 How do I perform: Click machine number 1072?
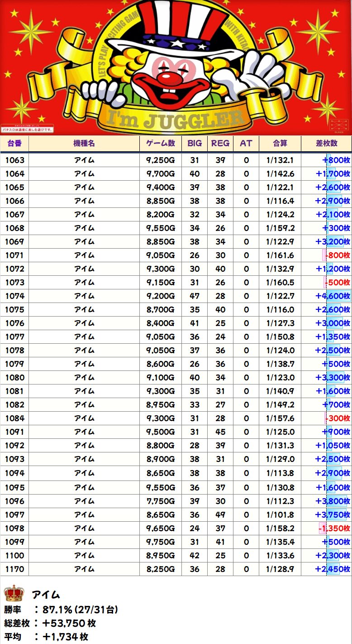point(15,269)
